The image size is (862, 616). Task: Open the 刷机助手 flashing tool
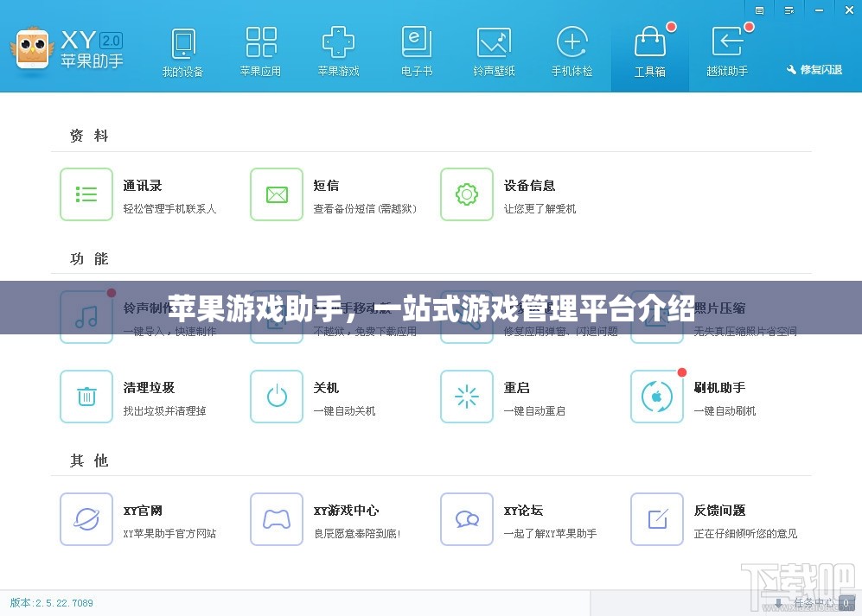click(x=657, y=397)
